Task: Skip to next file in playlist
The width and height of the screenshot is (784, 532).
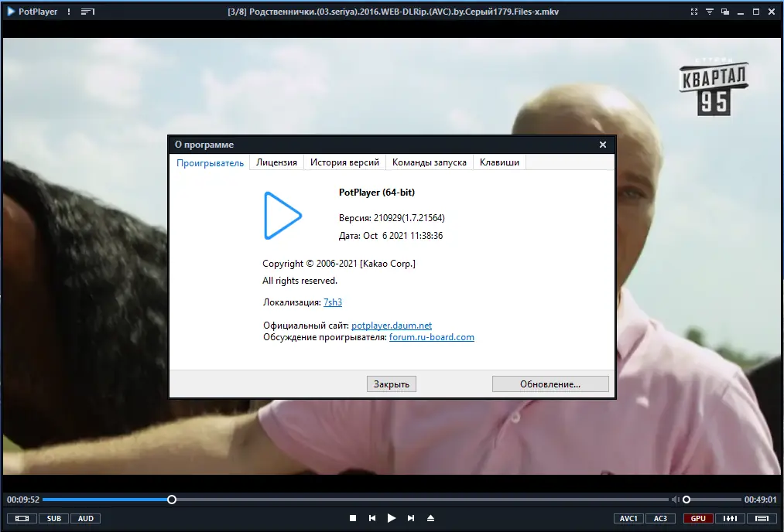Action: point(410,519)
